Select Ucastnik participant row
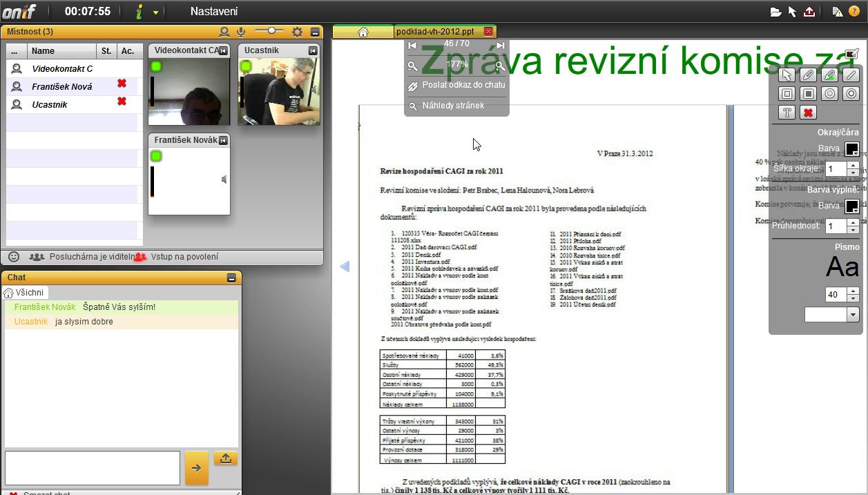The image size is (868, 495). click(72, 105)
